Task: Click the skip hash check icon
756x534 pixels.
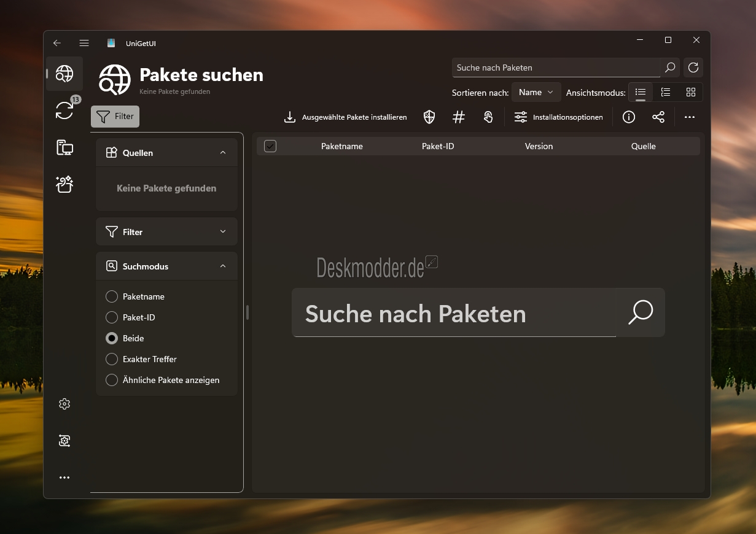Action: 459,117
